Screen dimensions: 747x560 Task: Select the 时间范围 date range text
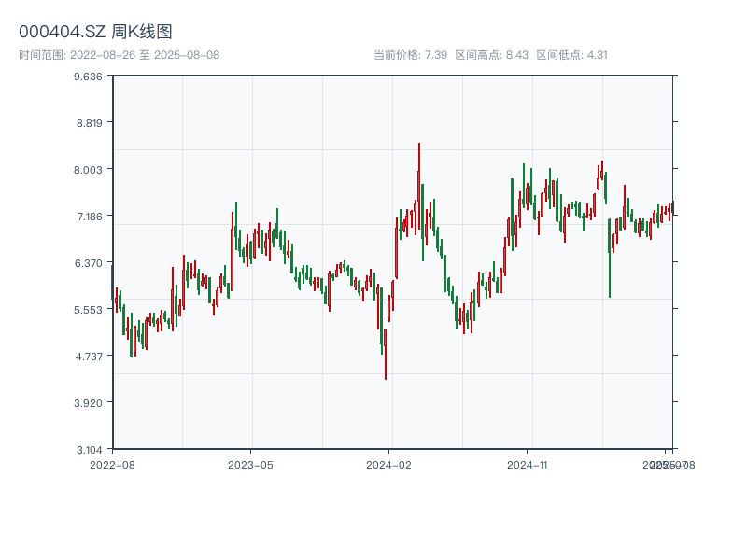pos(119,55)
